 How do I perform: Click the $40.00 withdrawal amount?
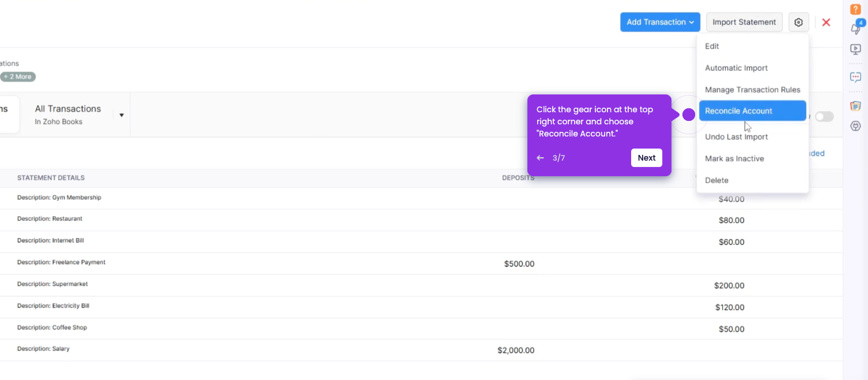point(731,199)
